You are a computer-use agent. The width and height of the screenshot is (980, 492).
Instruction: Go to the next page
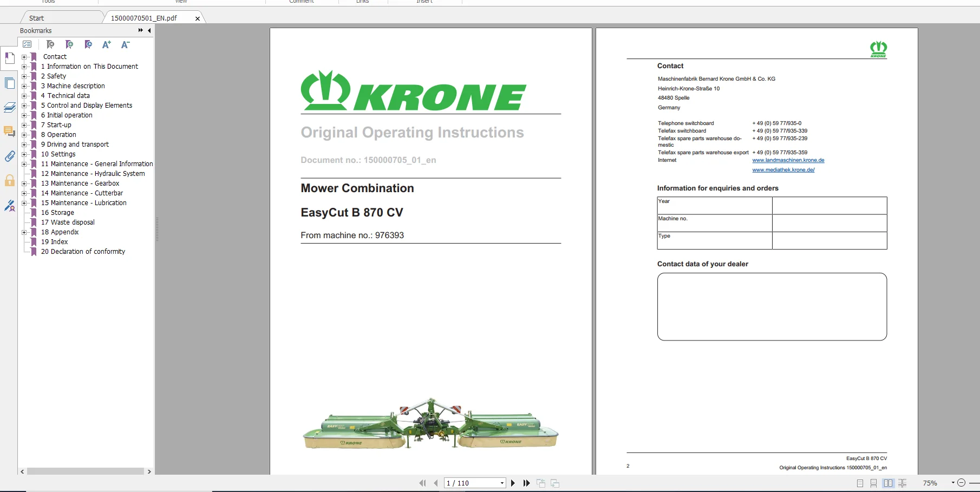(x=513, y=483)
